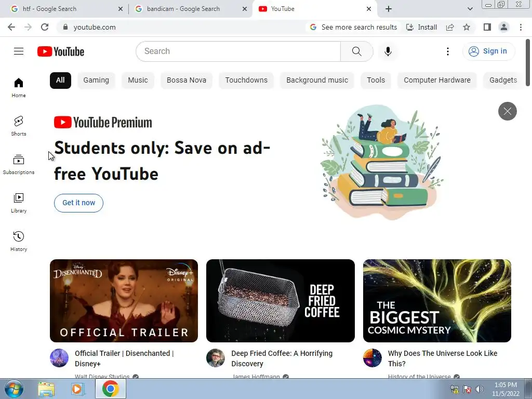Open Chrome profile avatar icon
Image resolution: width=532 pixels, height=399 pixels.
(x=504, y=27)
